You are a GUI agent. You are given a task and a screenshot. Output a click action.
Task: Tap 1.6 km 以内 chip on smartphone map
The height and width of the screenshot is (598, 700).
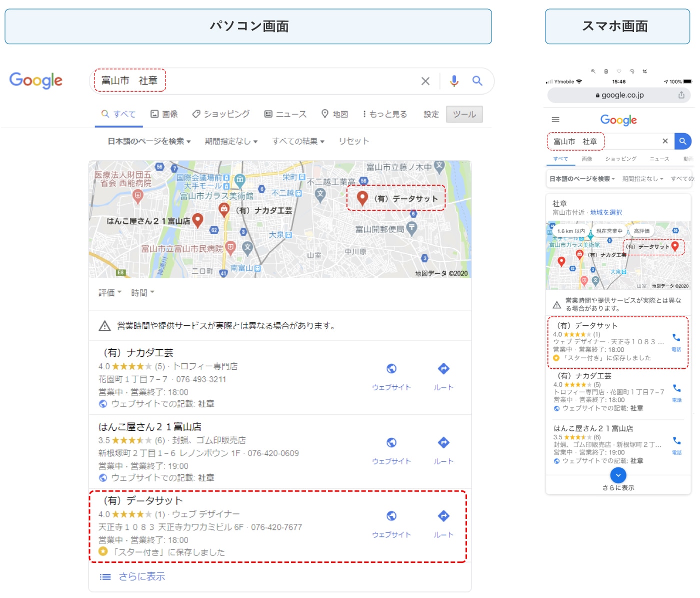[x=571, y=231]
